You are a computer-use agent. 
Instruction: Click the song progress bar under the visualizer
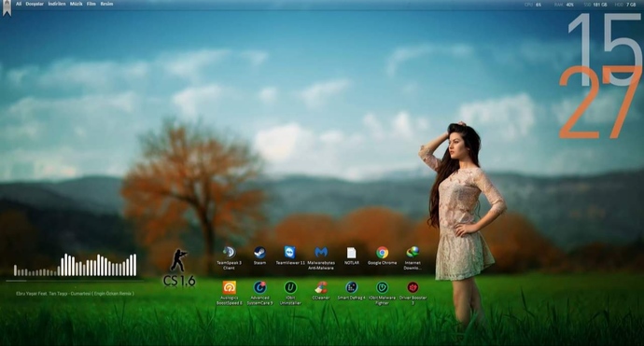[75, 281]
